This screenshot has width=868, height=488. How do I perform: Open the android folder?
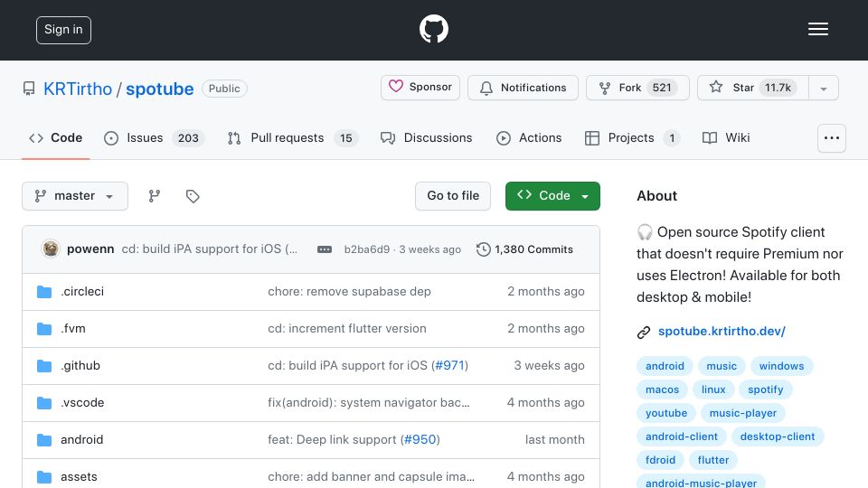[81, 440]
